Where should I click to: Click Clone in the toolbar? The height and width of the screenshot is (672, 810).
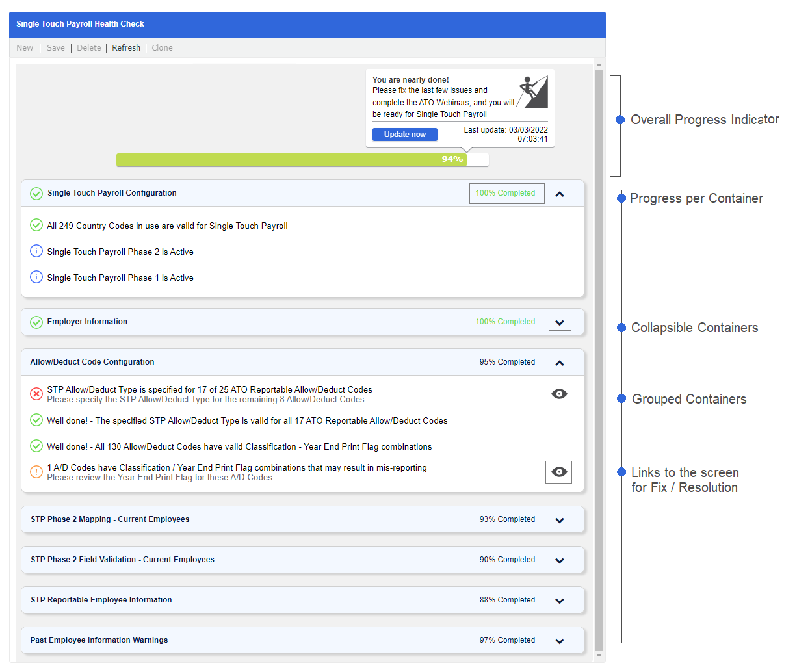pyautogui.click(x=162, y=48)
